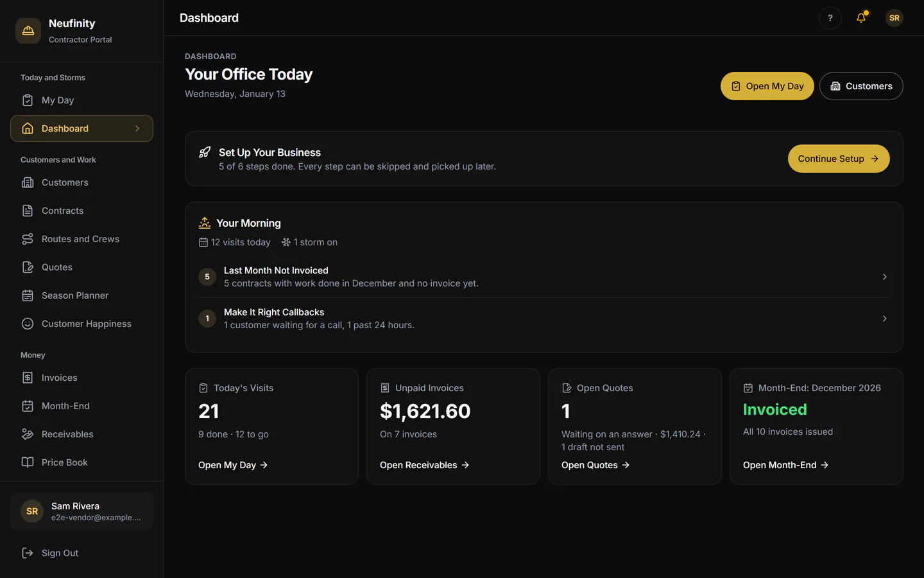Click the Customer Happiness smiley icon
Screen dimensions: 924x578
pyautogui.click(x=28, y=324)
